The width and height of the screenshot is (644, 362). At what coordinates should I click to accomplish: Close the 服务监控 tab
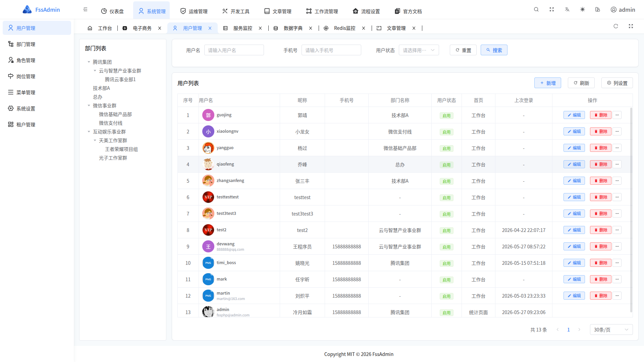pyautogui.click(x=260, y=28)
